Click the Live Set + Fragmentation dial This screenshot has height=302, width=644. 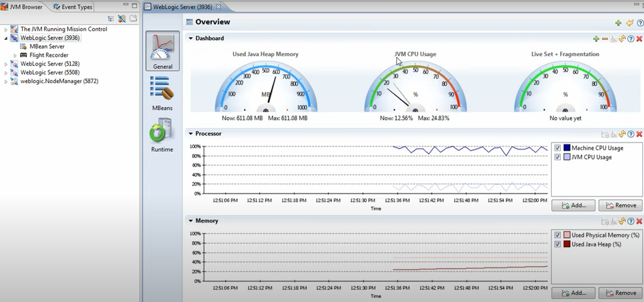pos(565,86)
